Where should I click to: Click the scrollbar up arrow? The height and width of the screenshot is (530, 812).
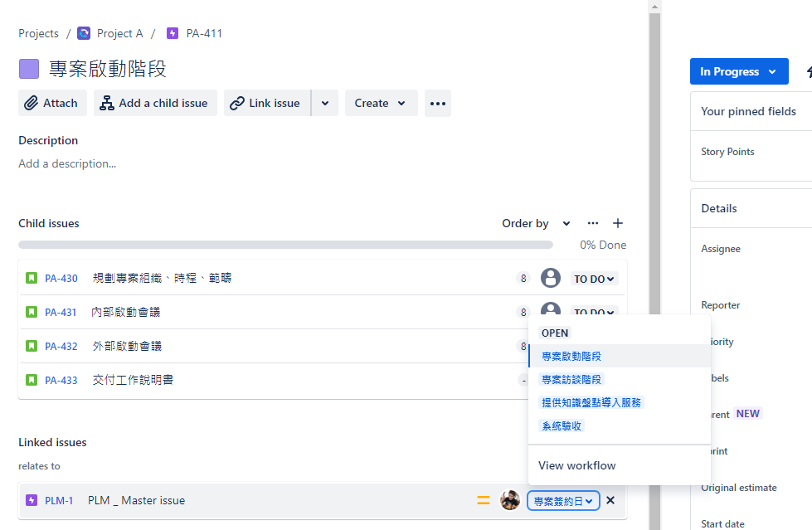pos(654,7)
